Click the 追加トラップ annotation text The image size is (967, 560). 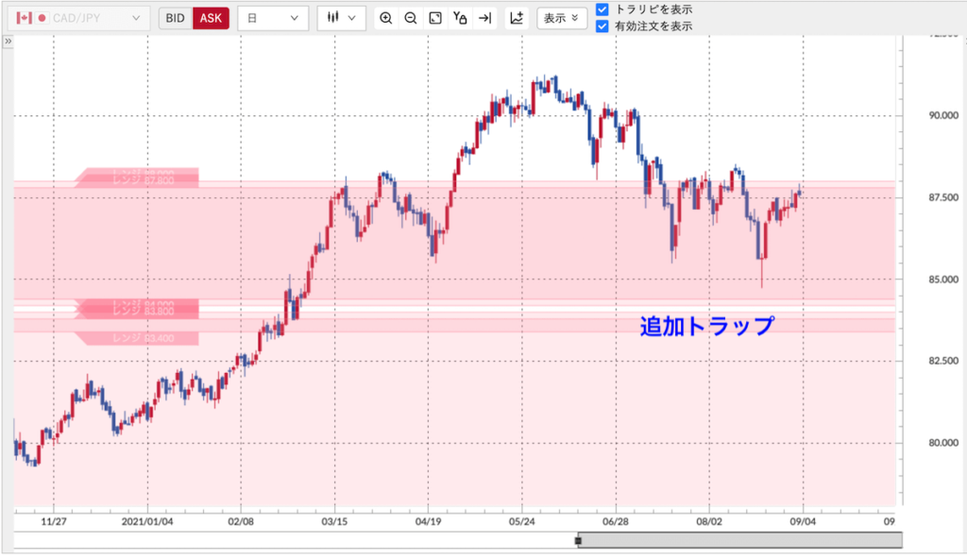(x=706, y=326)
